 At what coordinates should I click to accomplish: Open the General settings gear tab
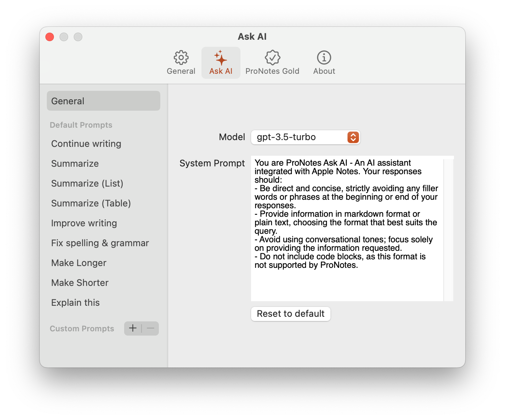tap(181, 63)
